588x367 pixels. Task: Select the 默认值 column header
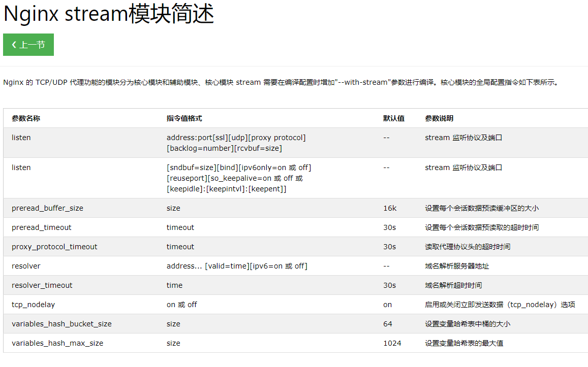(x=394, y=118)
